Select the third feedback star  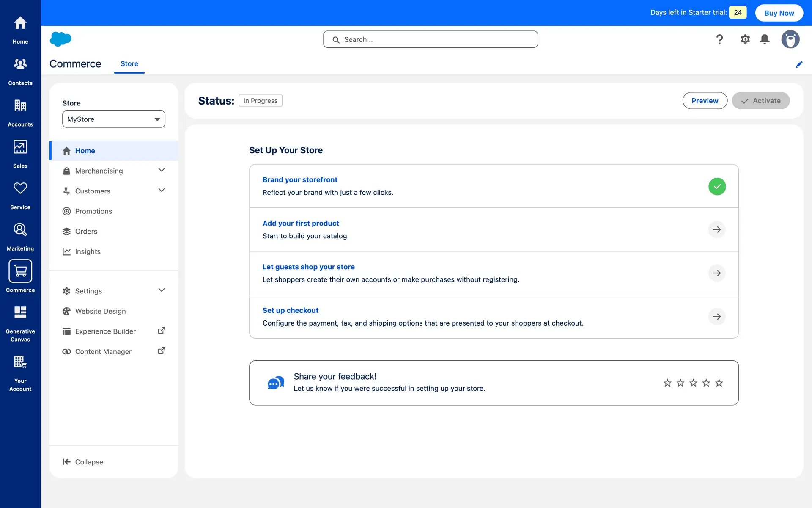693,383
